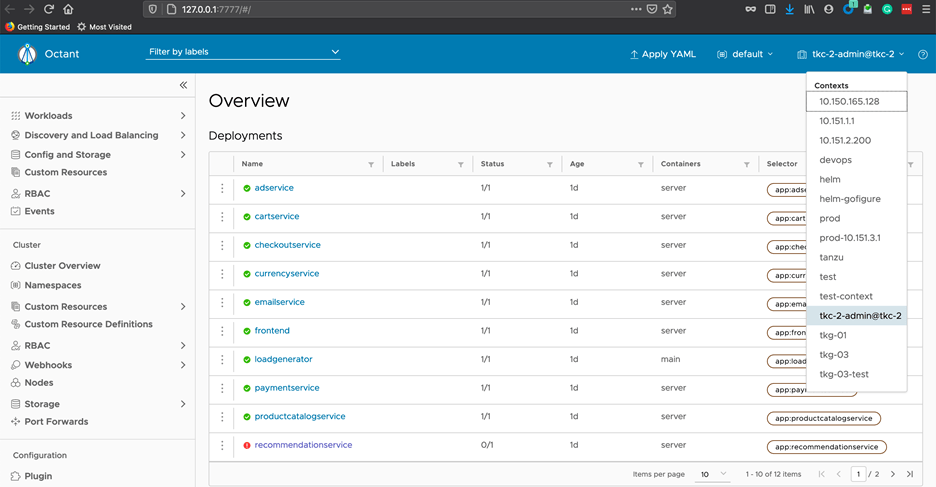Screen dimensions: 936x487
Task: Open the default namespace dropdown
Action: (x=746, y=54)
